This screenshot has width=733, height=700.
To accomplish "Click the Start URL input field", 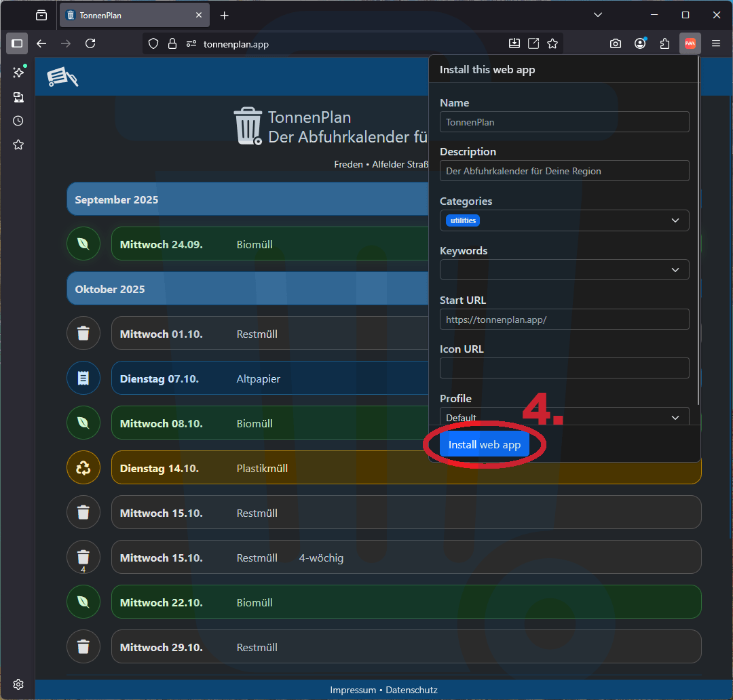I will pyautogui.click(x=564, y=319).
